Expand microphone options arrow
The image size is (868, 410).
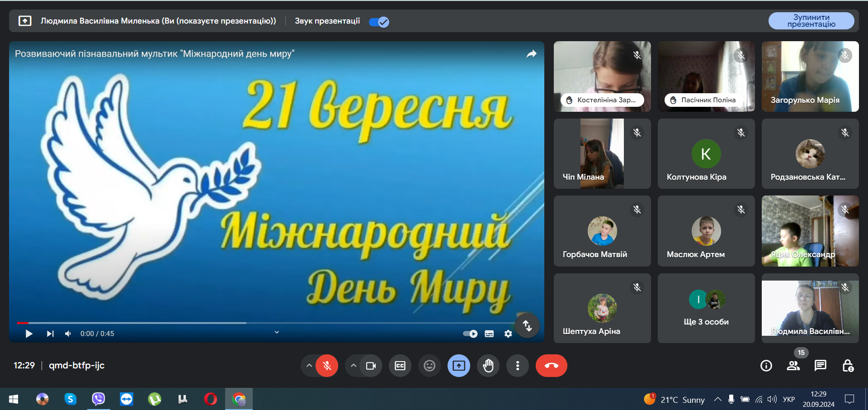tap(309, 366)
